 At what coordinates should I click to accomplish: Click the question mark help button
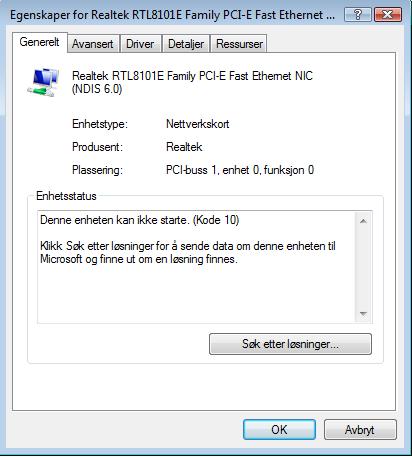[x=357, y=15]
